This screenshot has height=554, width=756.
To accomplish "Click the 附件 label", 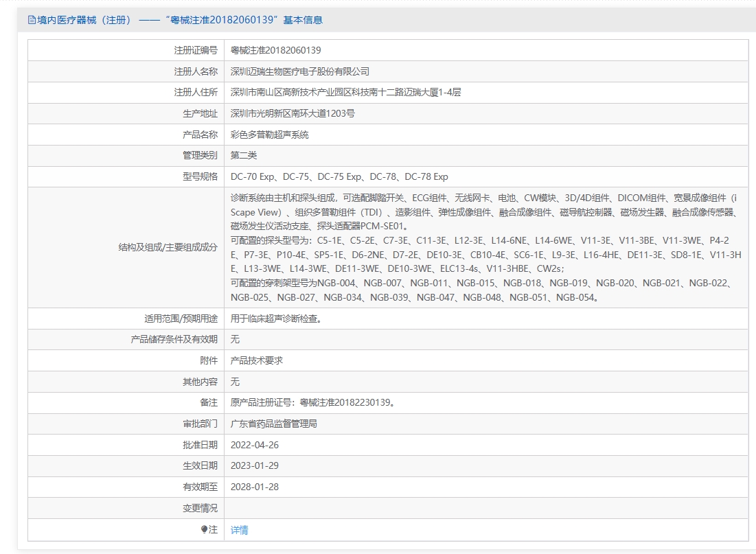I will (209, 360).
